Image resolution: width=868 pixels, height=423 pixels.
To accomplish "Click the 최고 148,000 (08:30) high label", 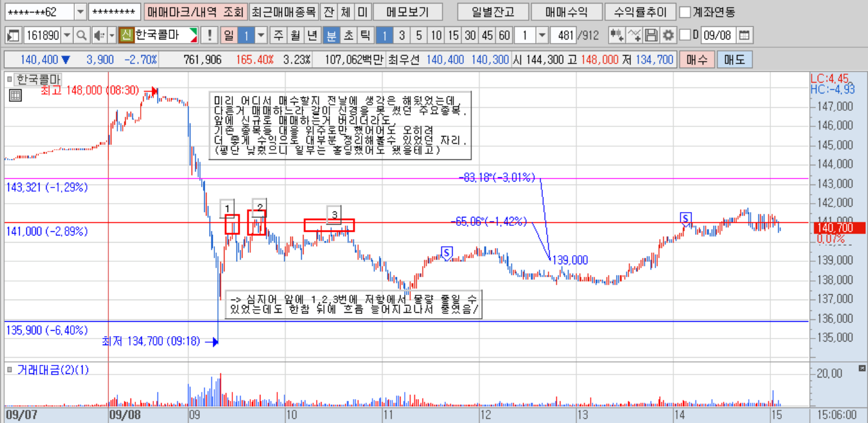I will (x=90, y=90).
